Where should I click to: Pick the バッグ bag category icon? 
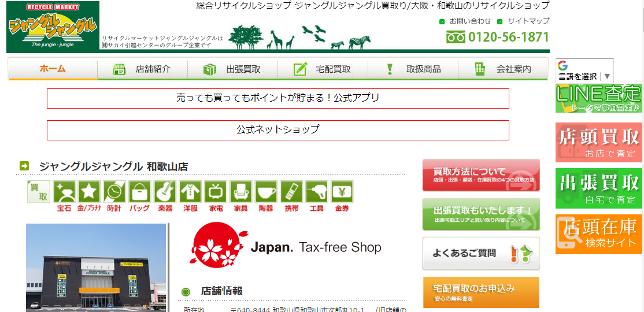(140, 192)
